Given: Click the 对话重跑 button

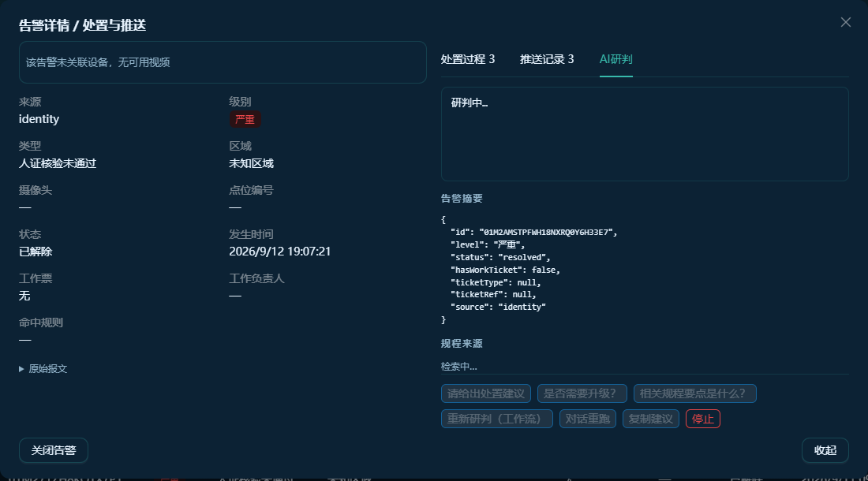Looking at the screenshot, I should [587, 419].
